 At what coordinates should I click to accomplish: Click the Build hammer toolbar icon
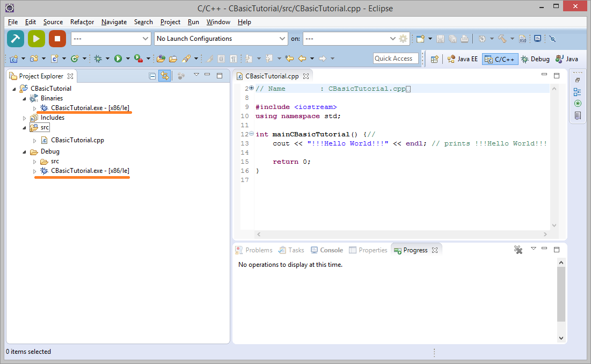tap(502, 39)
